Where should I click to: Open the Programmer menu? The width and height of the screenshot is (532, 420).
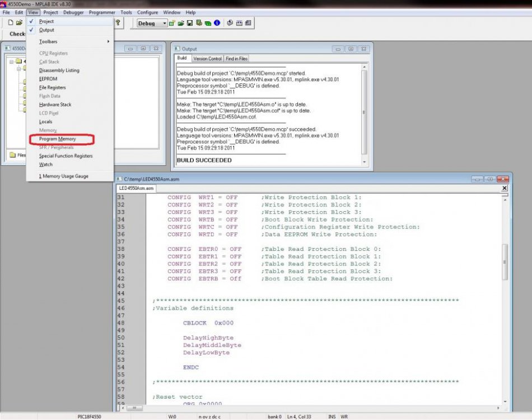click(x=101, y=12)
